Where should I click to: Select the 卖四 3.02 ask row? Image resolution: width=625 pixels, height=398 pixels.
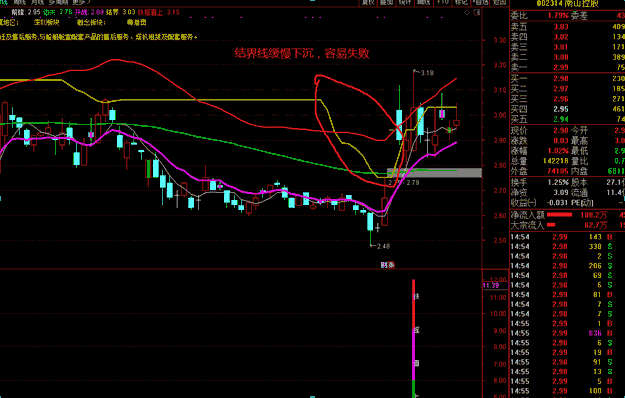click(x=568, y=37)
